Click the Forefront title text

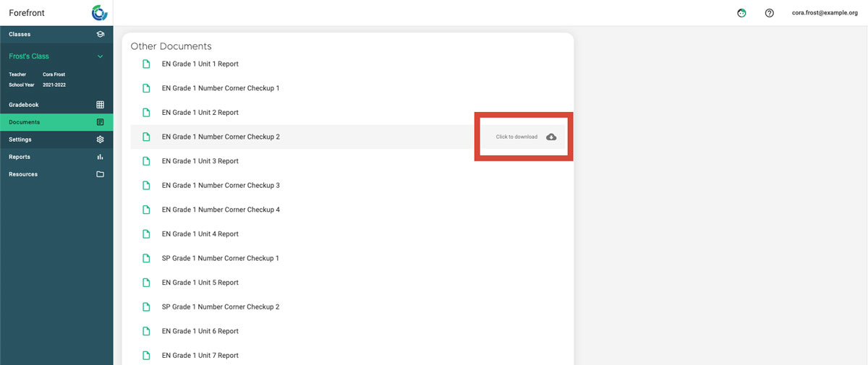(26, 12)
